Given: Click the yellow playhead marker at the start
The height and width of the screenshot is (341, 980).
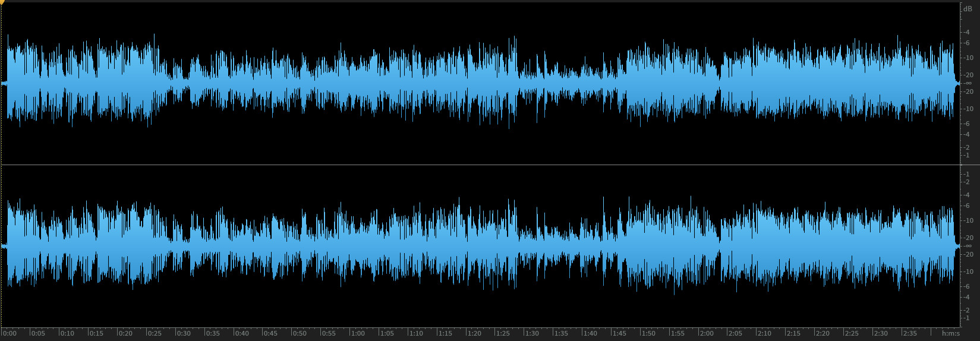Looking at the screenshot, I should click(x=2, y=2).
